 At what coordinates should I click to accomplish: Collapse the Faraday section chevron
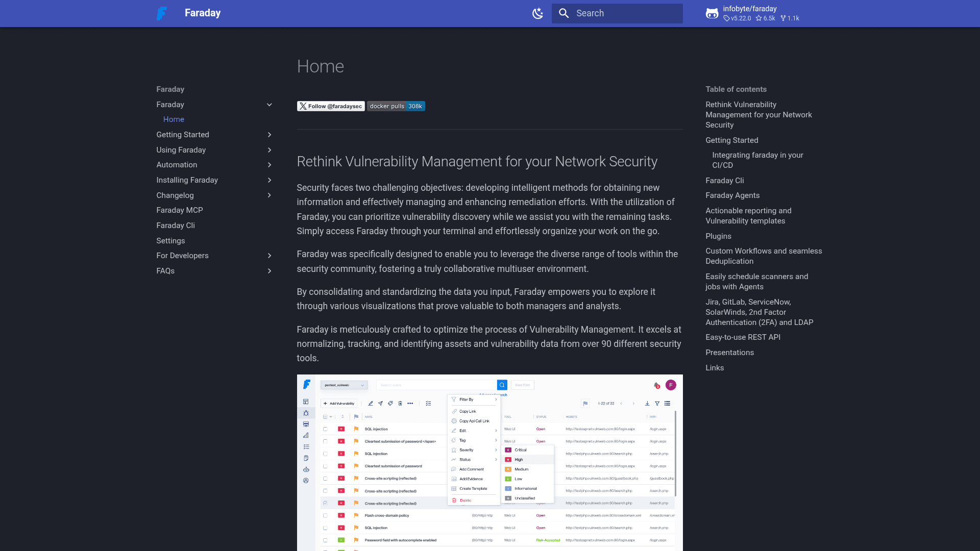click(x=269, y=105)
